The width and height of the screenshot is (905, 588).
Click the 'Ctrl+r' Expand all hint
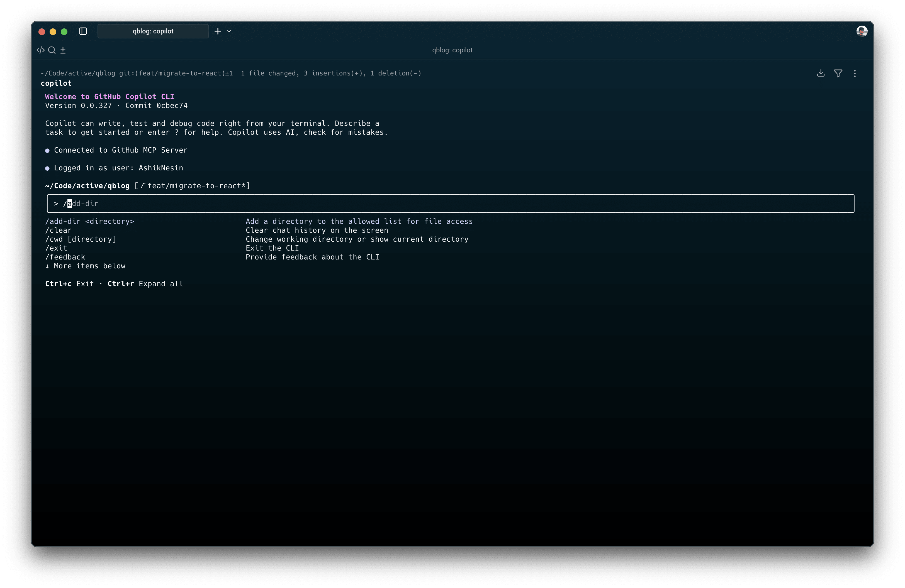145,284
